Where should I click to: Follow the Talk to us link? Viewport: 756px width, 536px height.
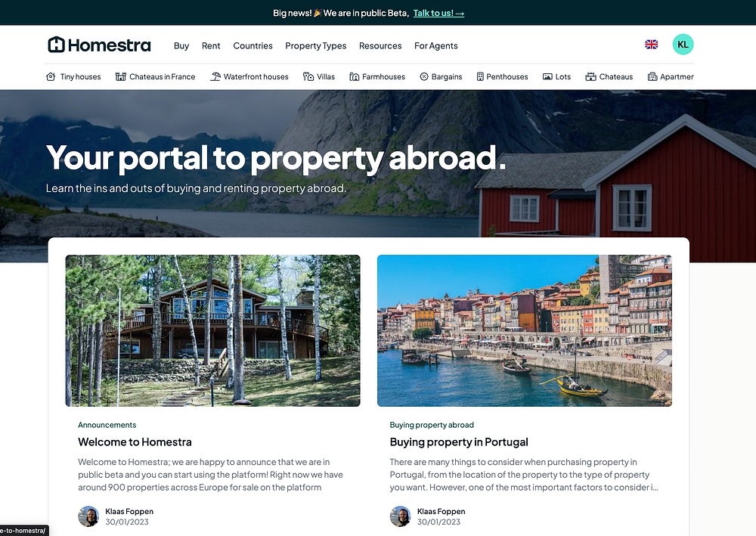(x=438, y=13)
